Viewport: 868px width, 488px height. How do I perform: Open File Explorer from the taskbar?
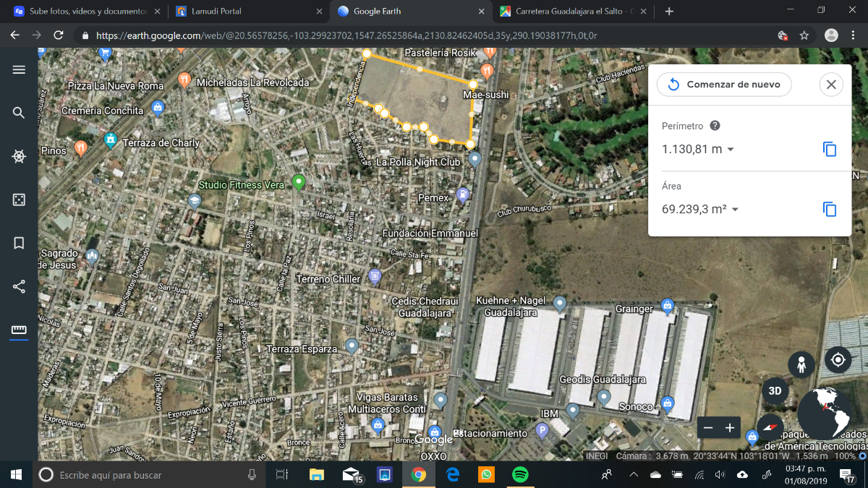[317, 474]
